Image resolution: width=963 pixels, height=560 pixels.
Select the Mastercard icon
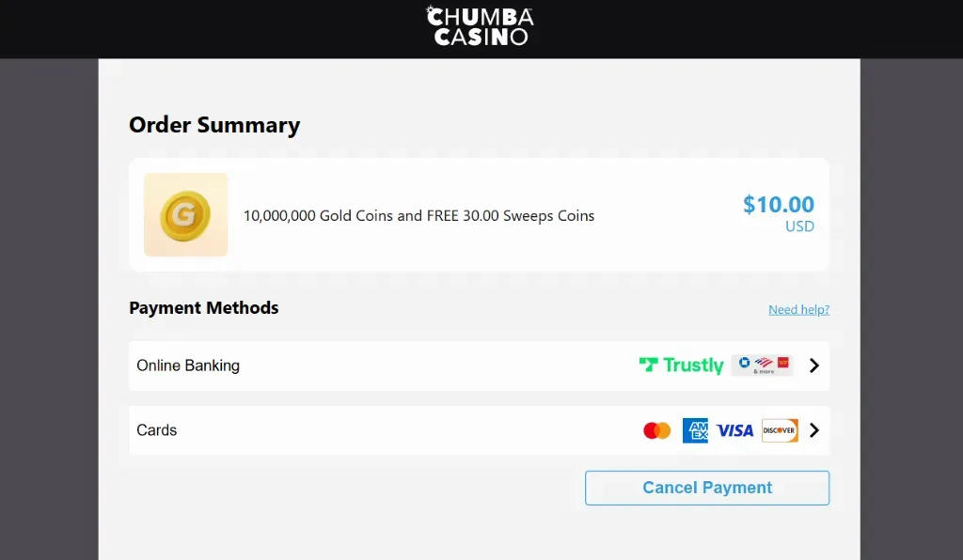656,429
